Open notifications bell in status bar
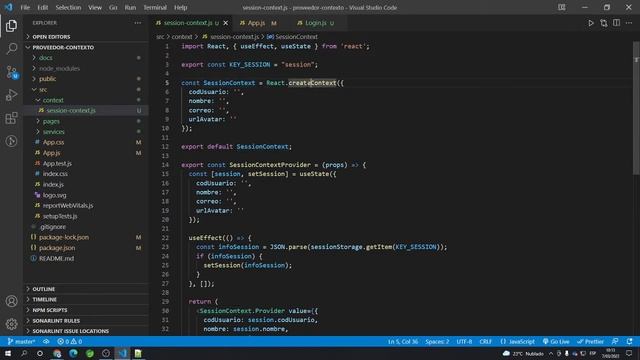The height and width of the screenshot is (360, 640). [629, 341]
